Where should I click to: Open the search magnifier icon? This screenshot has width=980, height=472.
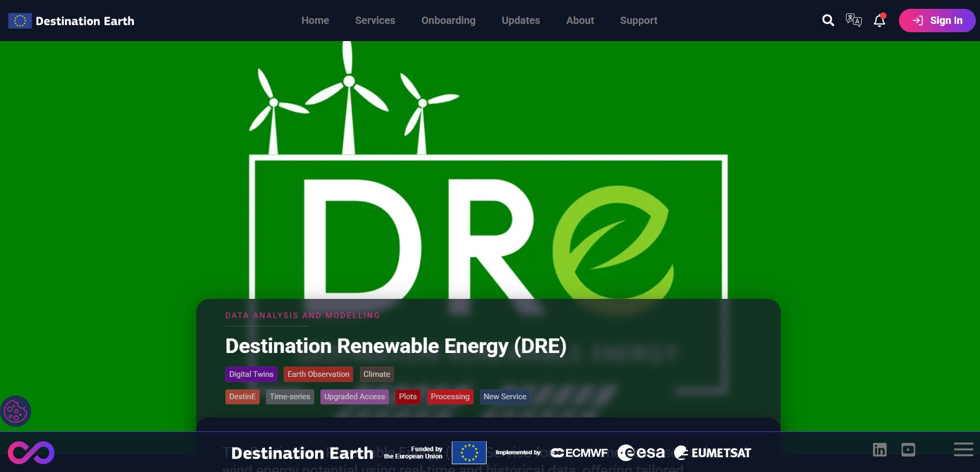tap(828, 20)
